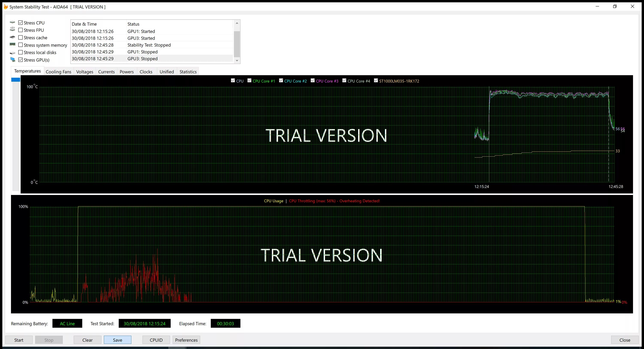This screenshot has height=349, width=644.
Task: Uncheck the Stress GPU(s) option
Action: pyautogui.click(x=20, y=60)
